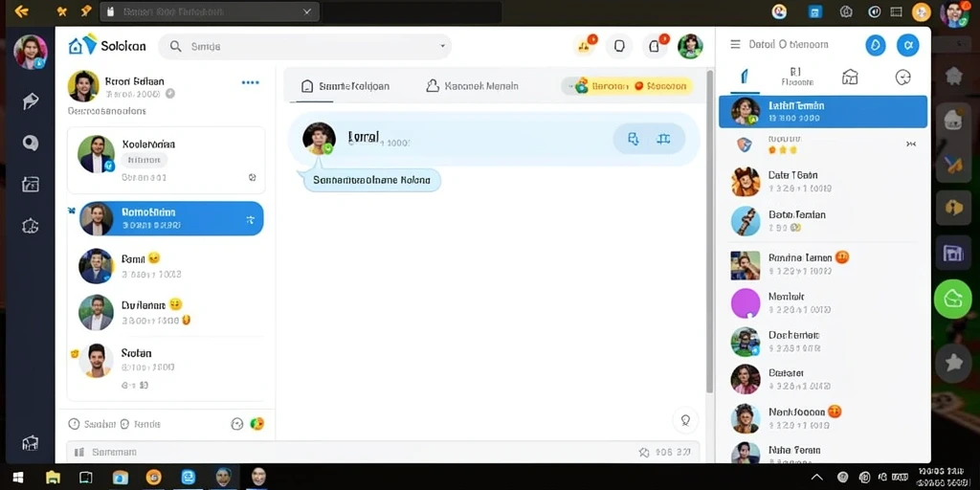
Task: Open the calendar icon in dark sidebar
Action: 30,184
